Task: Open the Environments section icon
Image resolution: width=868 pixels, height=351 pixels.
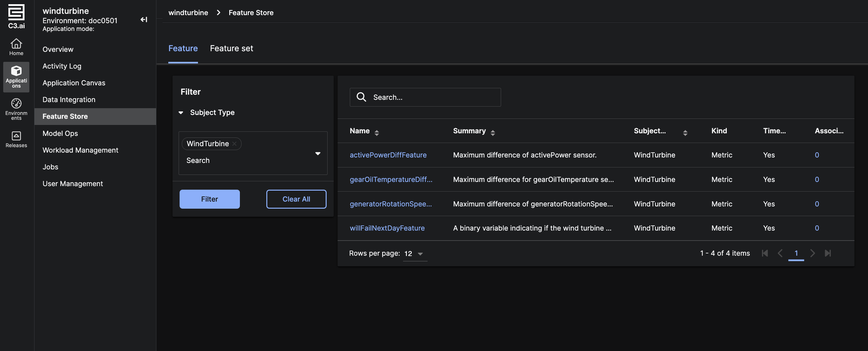Action: (x=16, y=109)
